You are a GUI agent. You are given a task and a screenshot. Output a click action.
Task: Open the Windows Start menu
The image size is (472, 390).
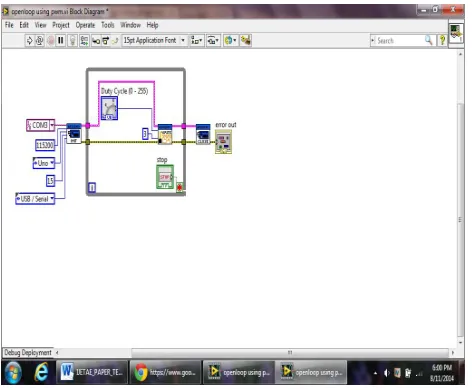13,372
